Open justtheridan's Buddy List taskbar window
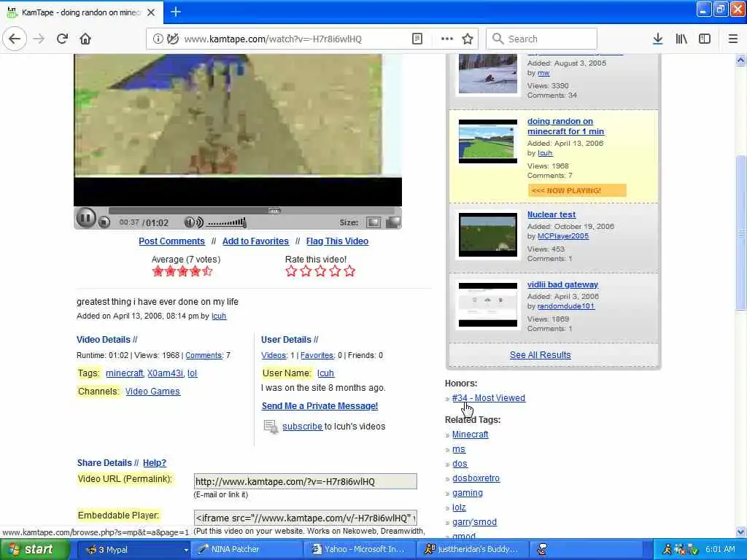 472,550
